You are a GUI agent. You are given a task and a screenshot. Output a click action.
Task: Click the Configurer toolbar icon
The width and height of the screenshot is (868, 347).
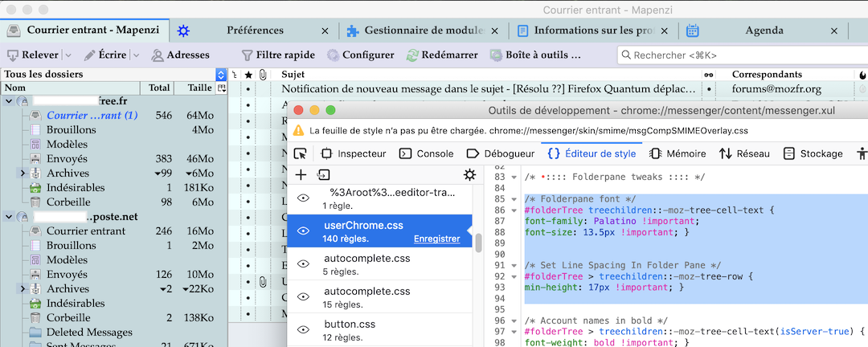pos(360,55)
